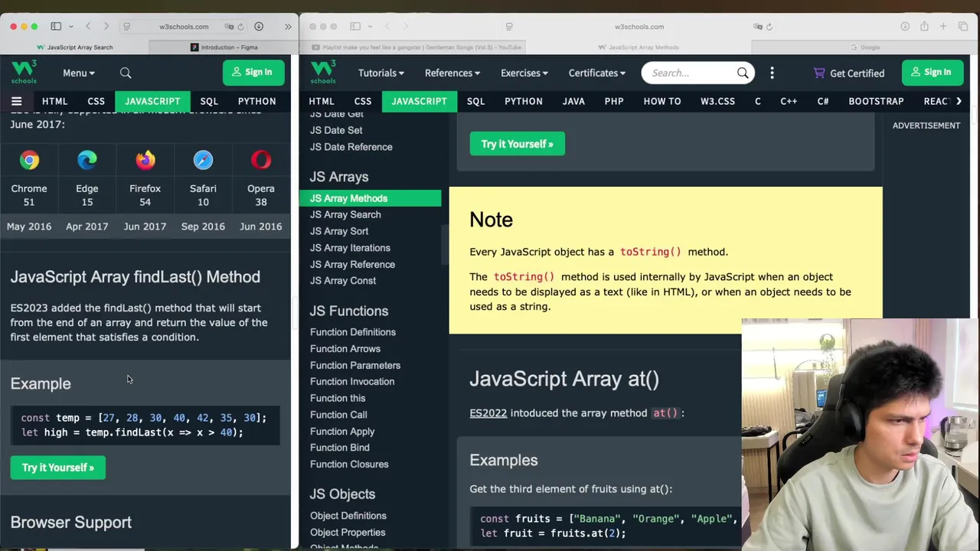Image resolution: width=980 pixels, height=551 pixels.
Task: Click the Safari browser icon
Action: tap(203, 160)
